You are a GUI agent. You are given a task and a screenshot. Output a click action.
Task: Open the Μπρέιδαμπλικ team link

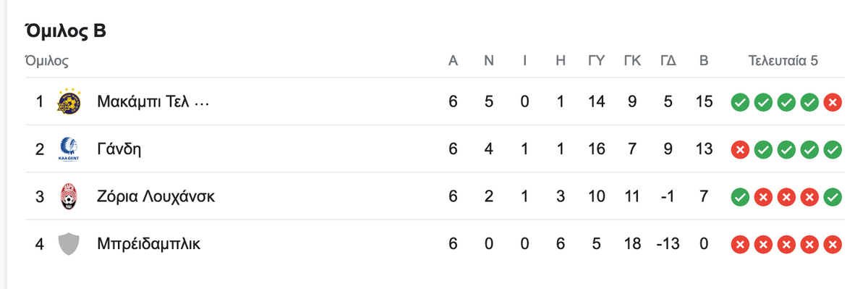click(x=148, y=244)
